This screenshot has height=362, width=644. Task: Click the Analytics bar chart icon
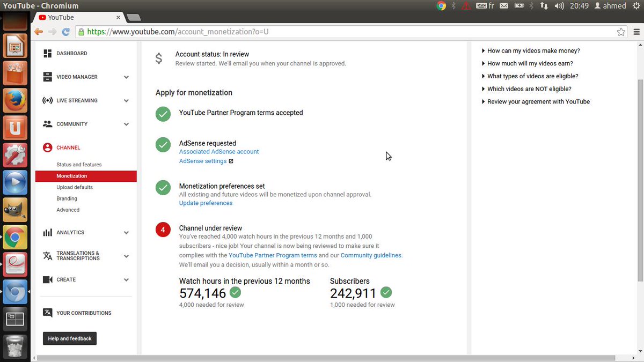[x=48, y=233]
